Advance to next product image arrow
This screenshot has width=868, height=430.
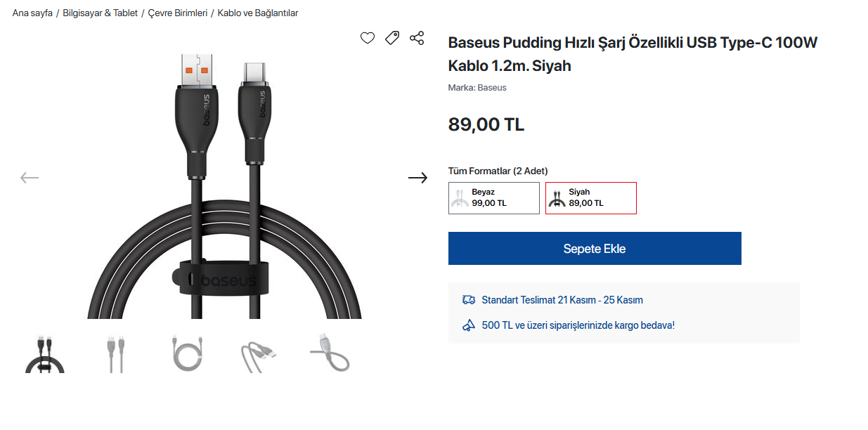pos(417,178)
